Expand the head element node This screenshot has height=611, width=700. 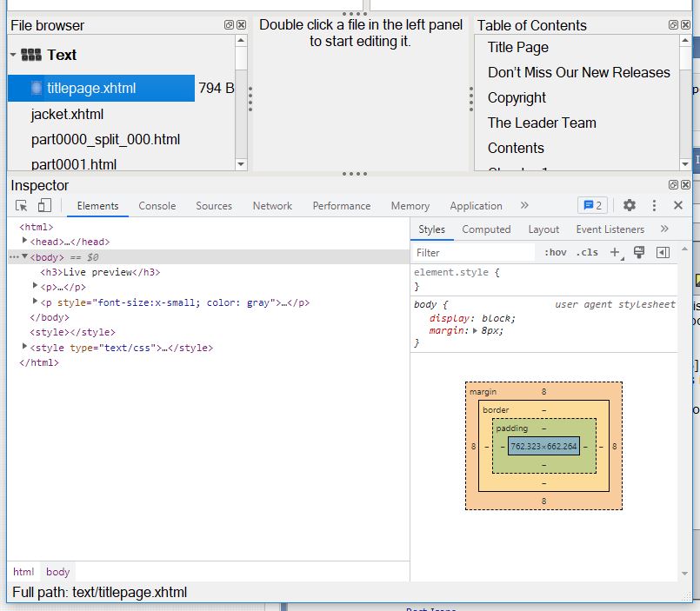(x=25, y=241)
